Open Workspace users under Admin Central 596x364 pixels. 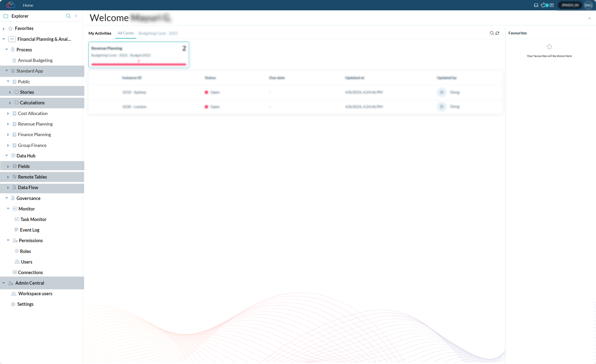point(35,293)
